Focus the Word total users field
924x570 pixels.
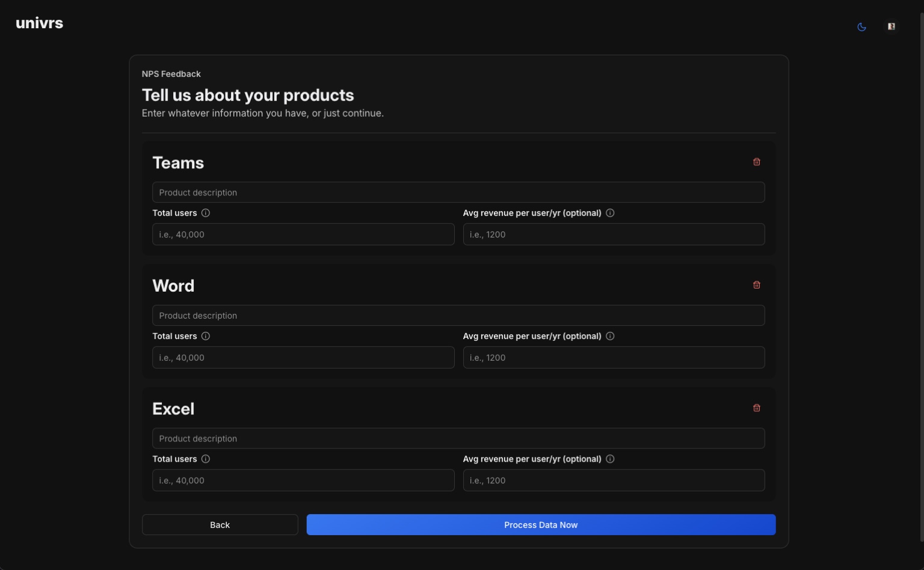[x=303, y=358]
